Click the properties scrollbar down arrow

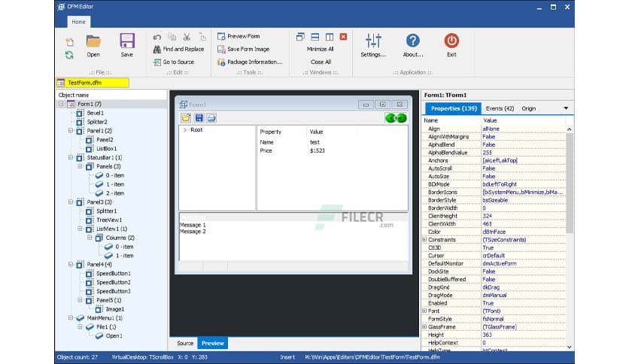(570, 347)
